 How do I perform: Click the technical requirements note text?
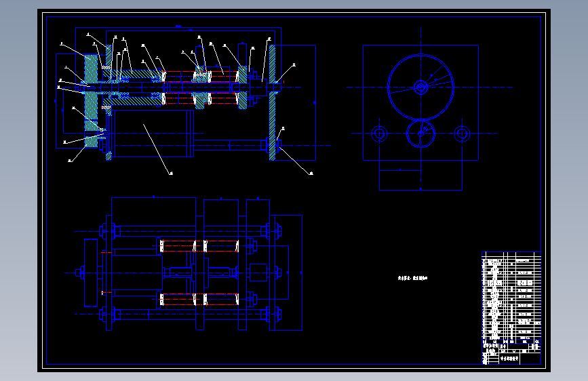[412, 278]
